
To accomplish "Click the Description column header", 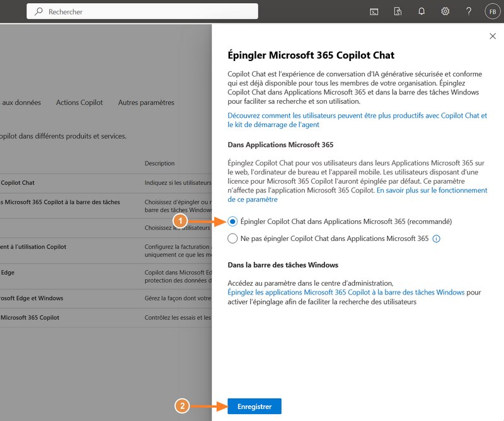I will tap(159, 164).
